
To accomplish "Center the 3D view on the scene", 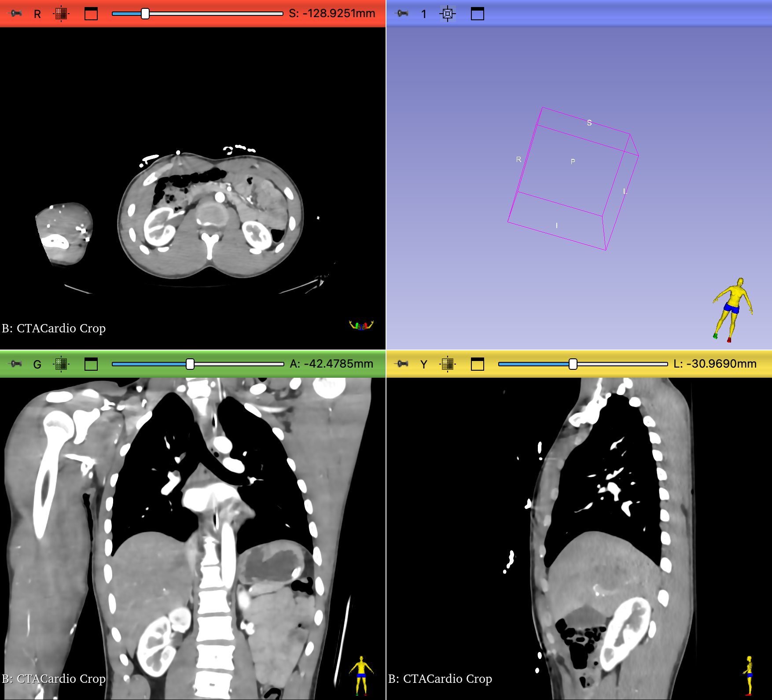I will [448, 14].
